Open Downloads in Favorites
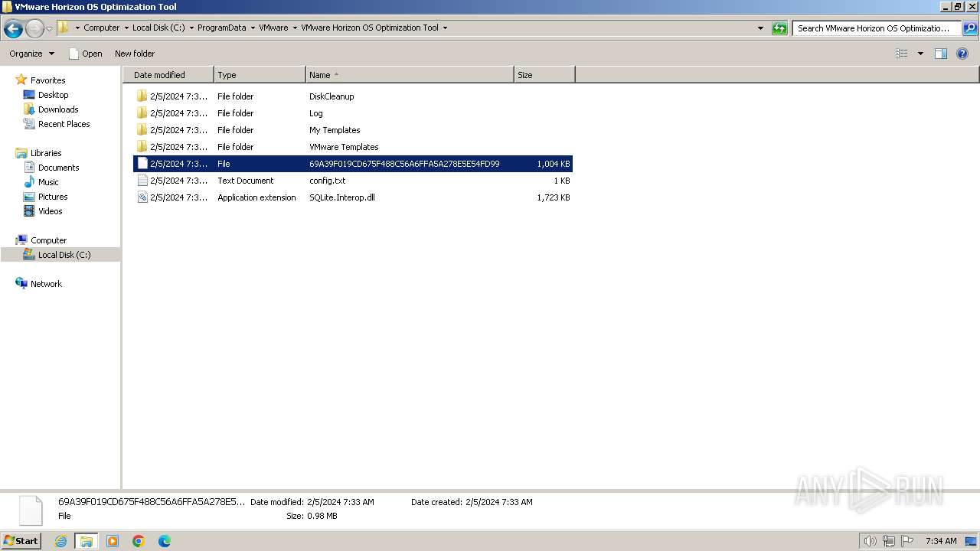 coord(58,109)
